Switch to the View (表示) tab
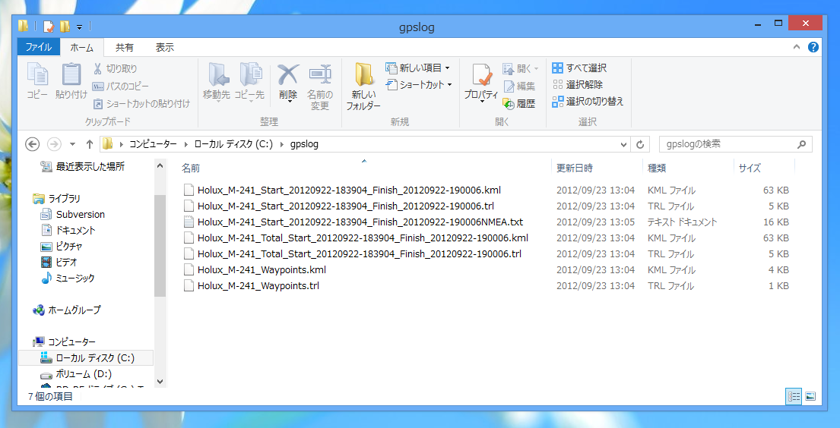840x428 pixels. 165,48
